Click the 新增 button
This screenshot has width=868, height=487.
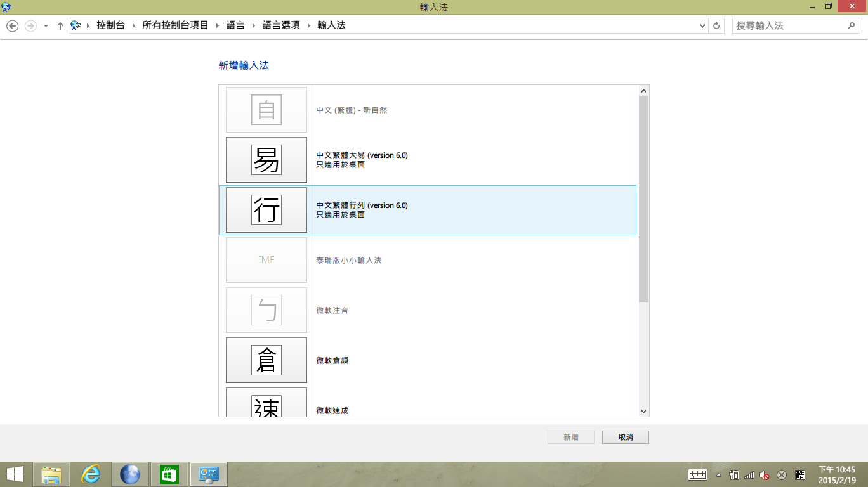[x=571, y=438]
